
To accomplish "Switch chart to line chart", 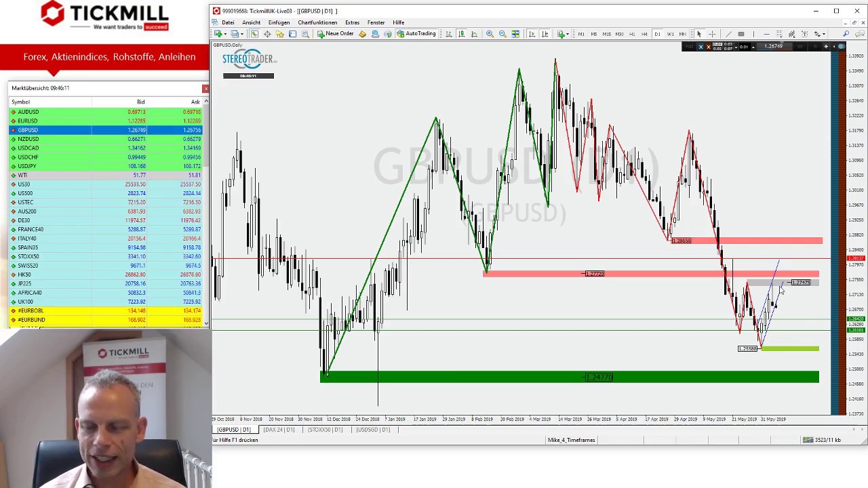I will point(474,34).
